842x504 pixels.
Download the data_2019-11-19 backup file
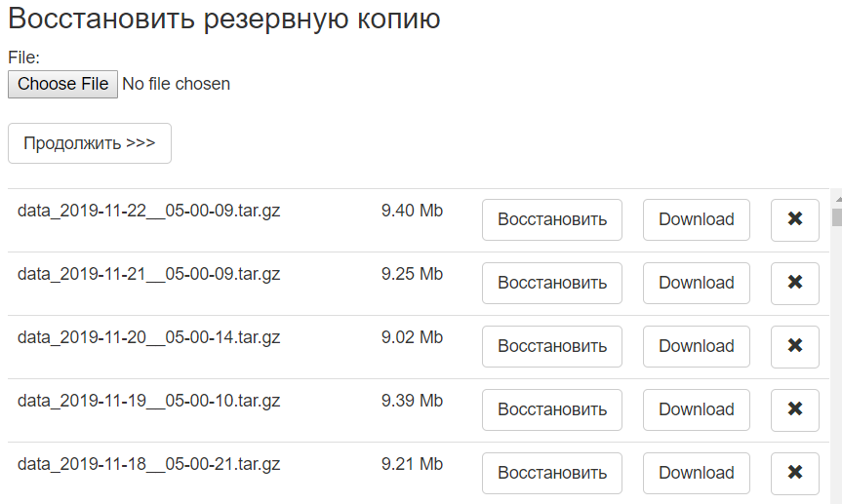(x=696, y=409)
